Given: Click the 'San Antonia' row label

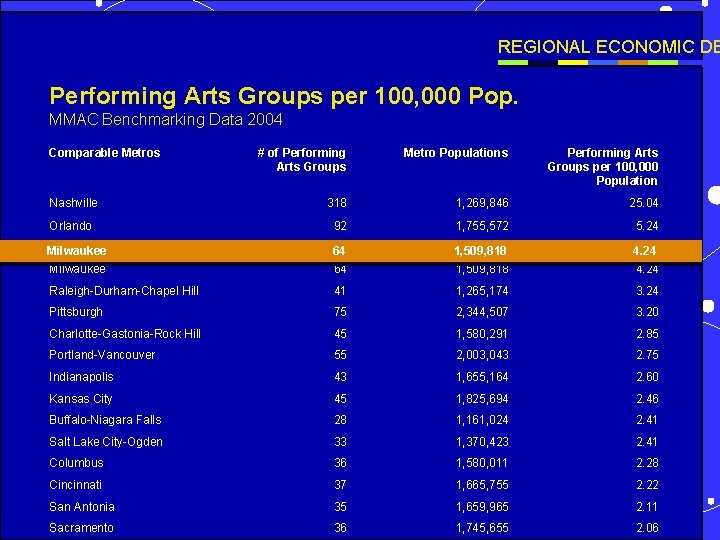Looking at the screenshot, I should click(x=82, y=507).
